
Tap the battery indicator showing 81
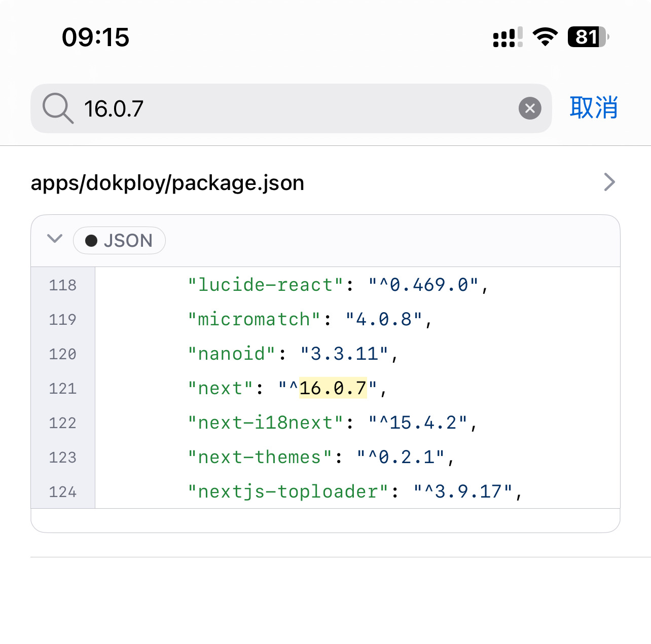(588, 37)
